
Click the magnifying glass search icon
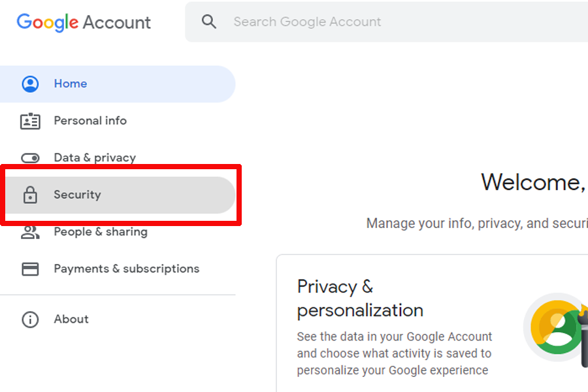(209, 22)
